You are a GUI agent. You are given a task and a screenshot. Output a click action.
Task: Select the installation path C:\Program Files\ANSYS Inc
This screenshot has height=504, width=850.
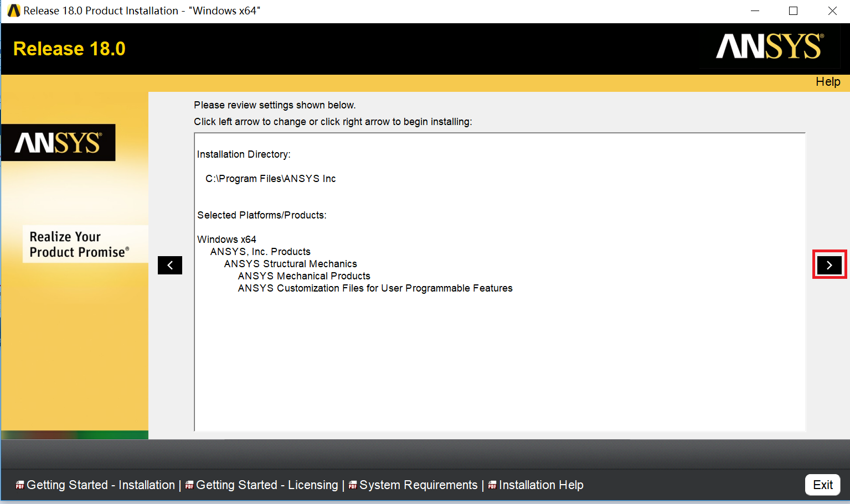270,179
